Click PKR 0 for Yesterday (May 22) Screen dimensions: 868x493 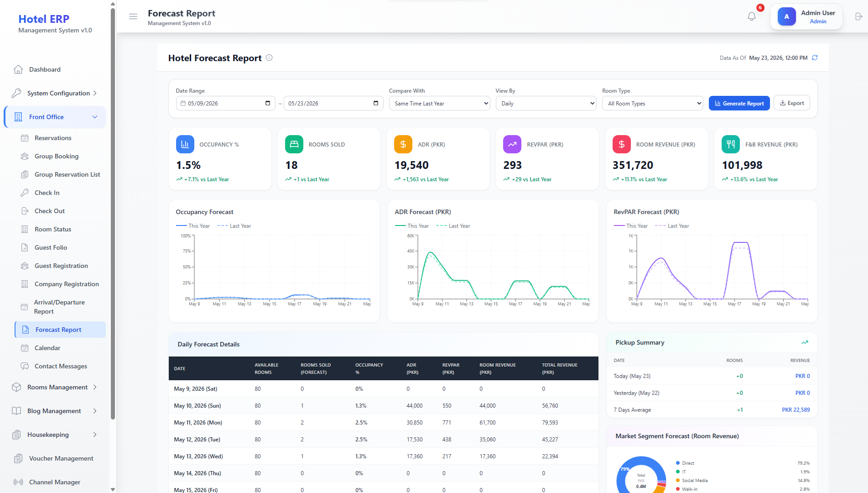802,393
